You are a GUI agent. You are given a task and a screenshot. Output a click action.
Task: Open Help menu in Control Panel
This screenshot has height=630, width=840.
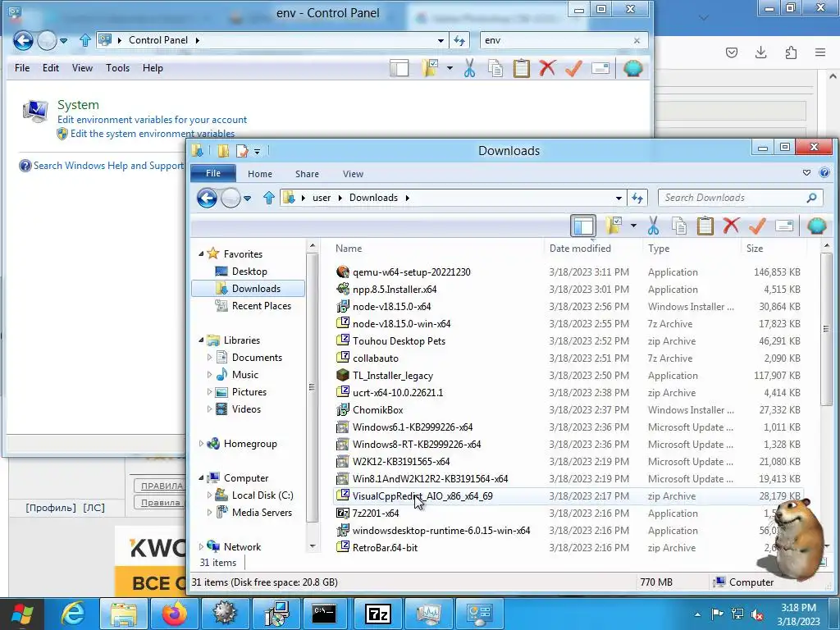[x=153, y=68]
